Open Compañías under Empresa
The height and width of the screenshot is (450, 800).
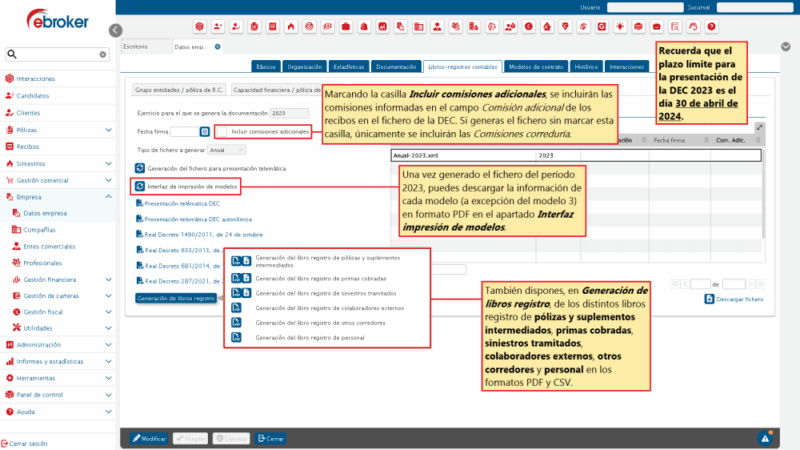[34, 230]
